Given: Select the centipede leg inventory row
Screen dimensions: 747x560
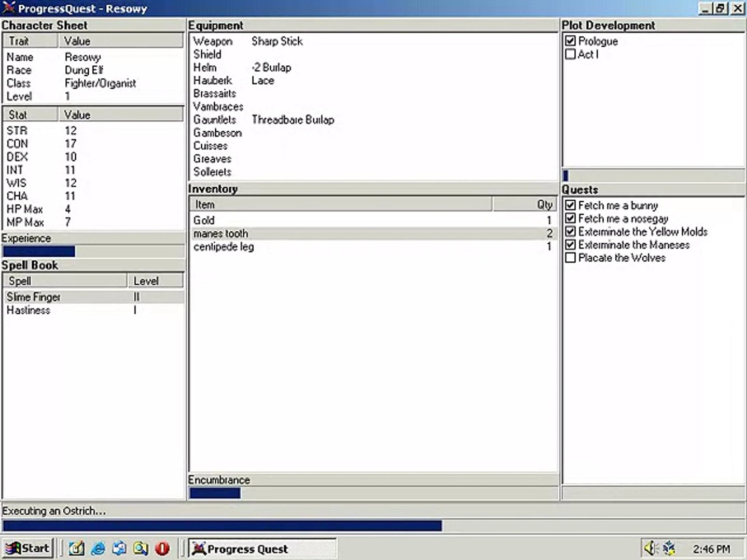Looking at the screenshot, I should (x=374, y=247).
